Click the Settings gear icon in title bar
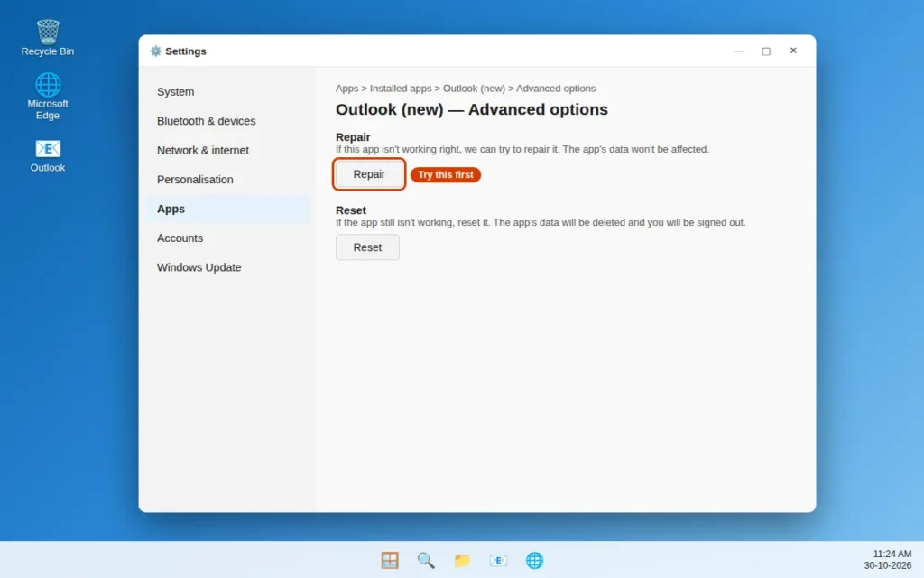This screenshot has width=924, height=578. [155, 51]
